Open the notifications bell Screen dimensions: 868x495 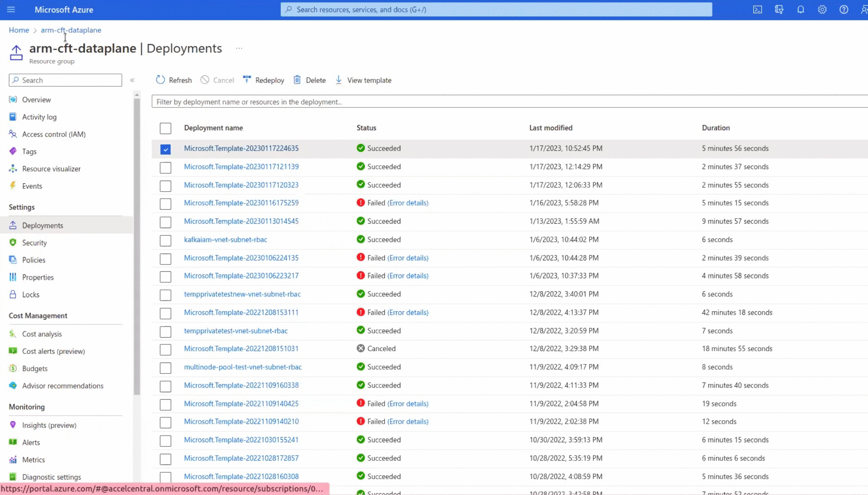point(801,10)
